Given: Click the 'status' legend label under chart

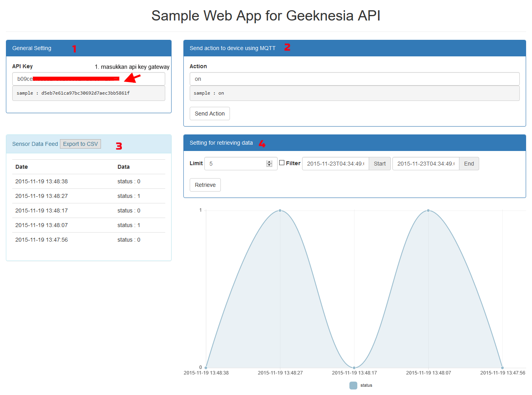Looking at the screenshot, I should (366, 386).
